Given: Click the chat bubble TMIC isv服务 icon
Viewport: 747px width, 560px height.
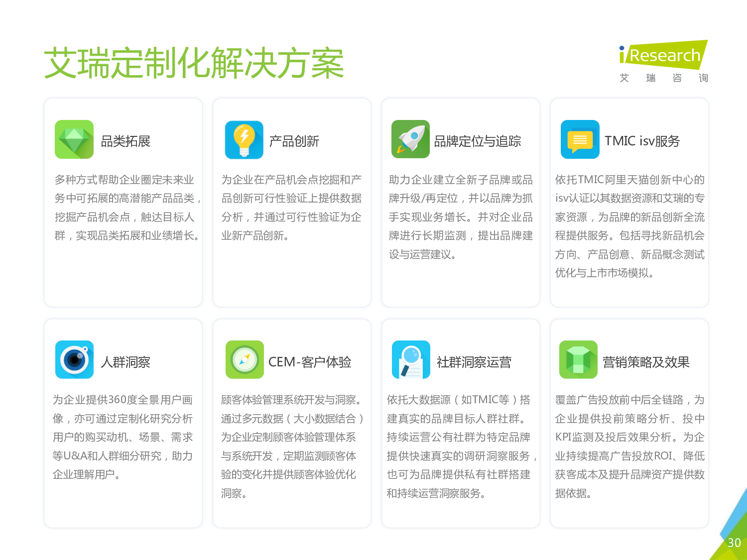Looking at the screenshot, I should coord(580,139).
